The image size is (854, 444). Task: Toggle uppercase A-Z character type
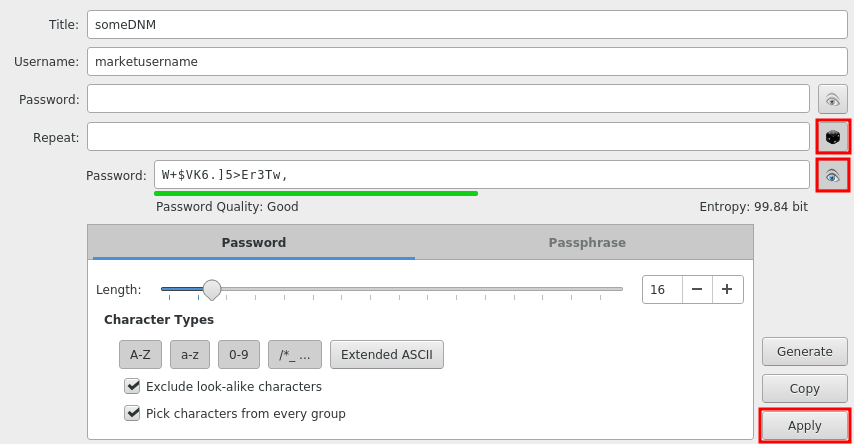point(140,354)
